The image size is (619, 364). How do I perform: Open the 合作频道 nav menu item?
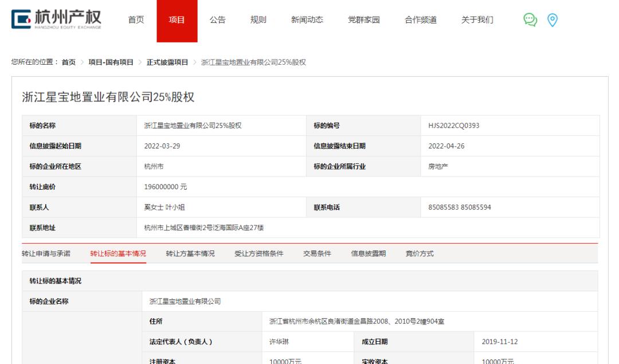pyautogui.click(x=421, y=19)
